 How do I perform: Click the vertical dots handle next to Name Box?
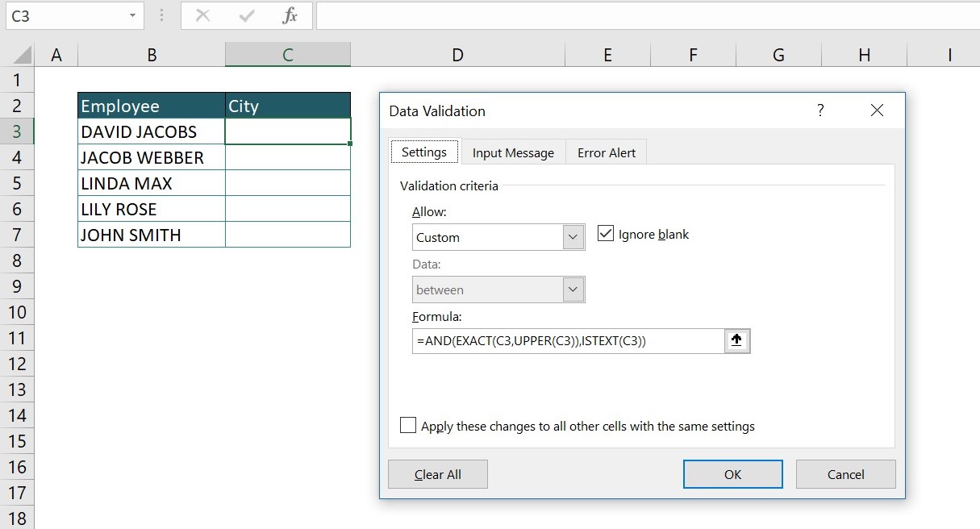163,15
